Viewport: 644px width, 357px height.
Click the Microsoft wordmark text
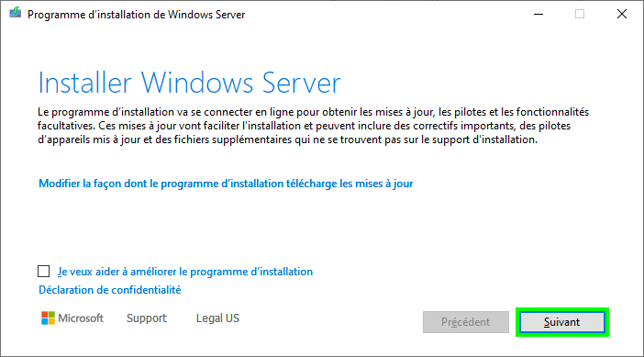click(81, 318)
